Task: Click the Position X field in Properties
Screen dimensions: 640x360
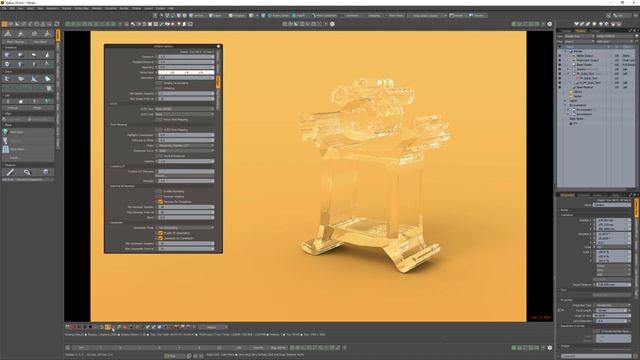Action: [613, 220]
